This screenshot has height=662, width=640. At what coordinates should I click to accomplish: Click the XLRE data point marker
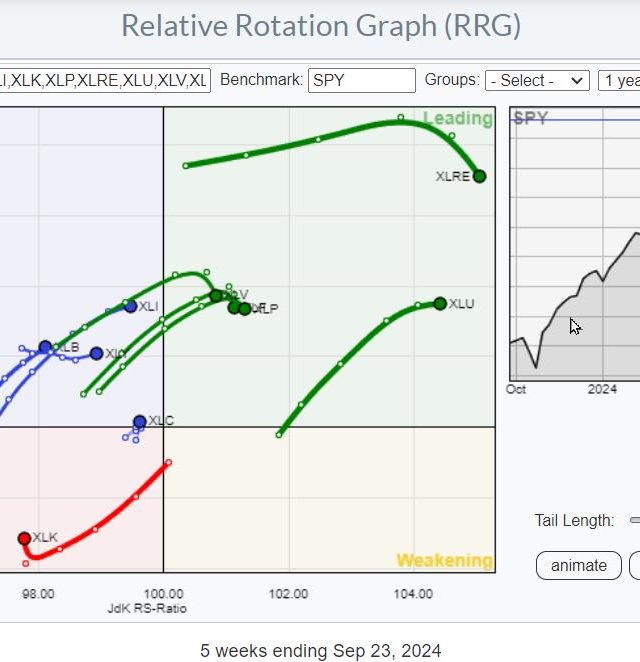click(x=479, y=176)
